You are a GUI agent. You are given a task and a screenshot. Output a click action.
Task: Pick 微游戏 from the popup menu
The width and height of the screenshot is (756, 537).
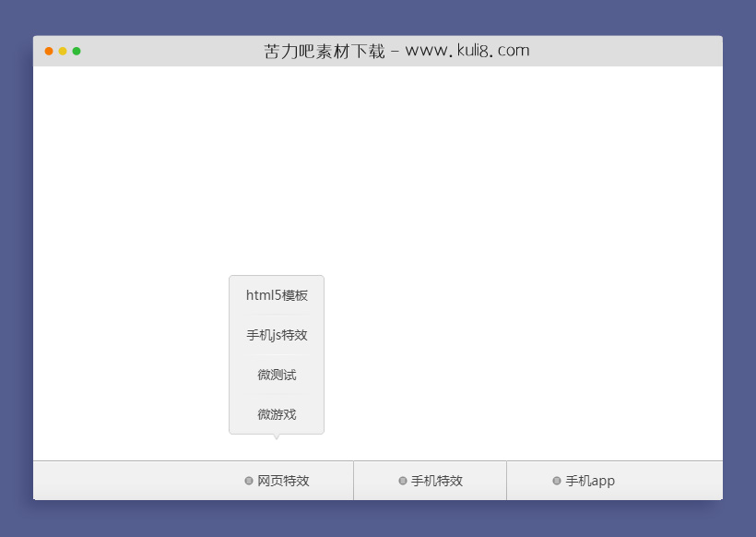coord(276,414)
